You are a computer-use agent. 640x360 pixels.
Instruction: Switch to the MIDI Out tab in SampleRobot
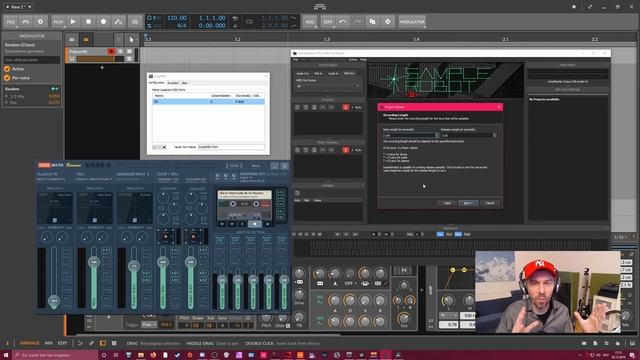point(349,73)
